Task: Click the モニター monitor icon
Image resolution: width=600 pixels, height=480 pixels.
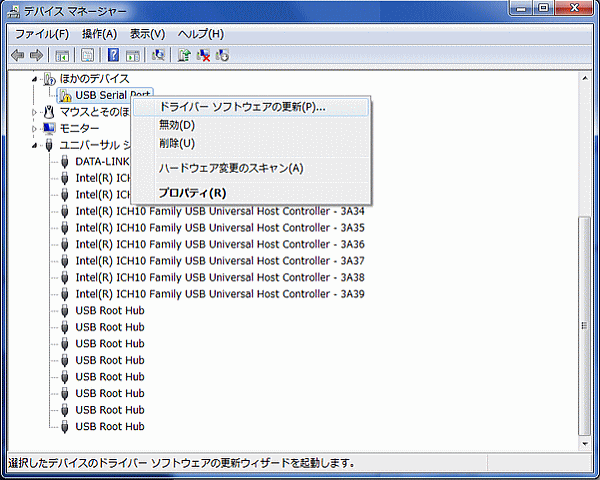Action: pyautogui.click(x=49, y=129)
